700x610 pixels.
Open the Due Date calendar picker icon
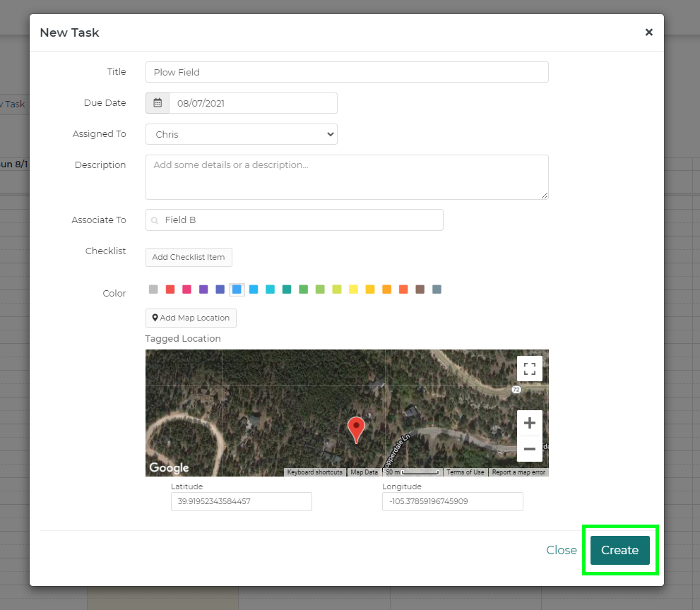point(158,103)
